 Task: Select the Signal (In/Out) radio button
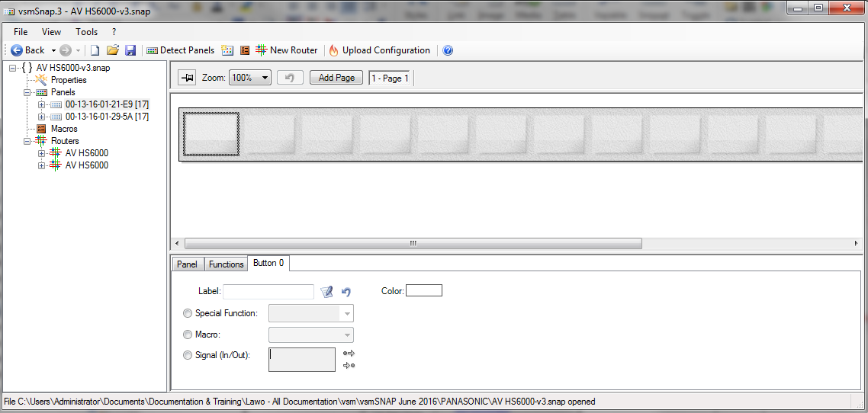coord(188,355)
